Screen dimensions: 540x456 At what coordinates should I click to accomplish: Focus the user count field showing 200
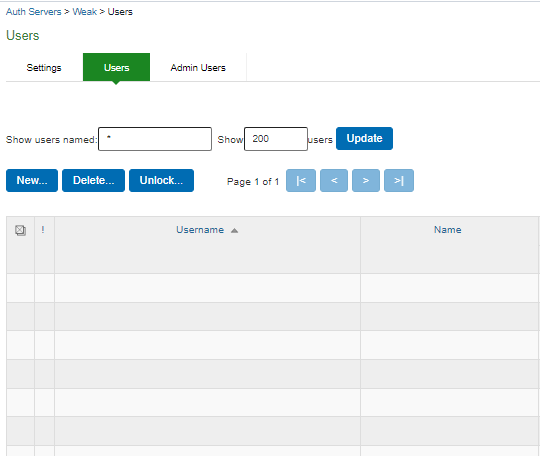276,139
